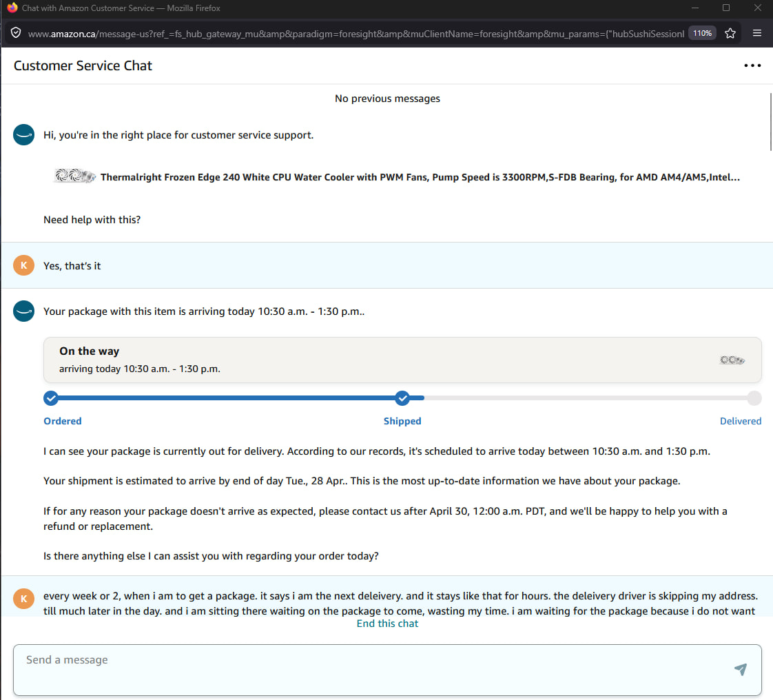Image resolution: width=773 pixels, height=700 pixels.
Task: Click the Amazon avatar beside the arriving today message
Action: tap(23, 311)
